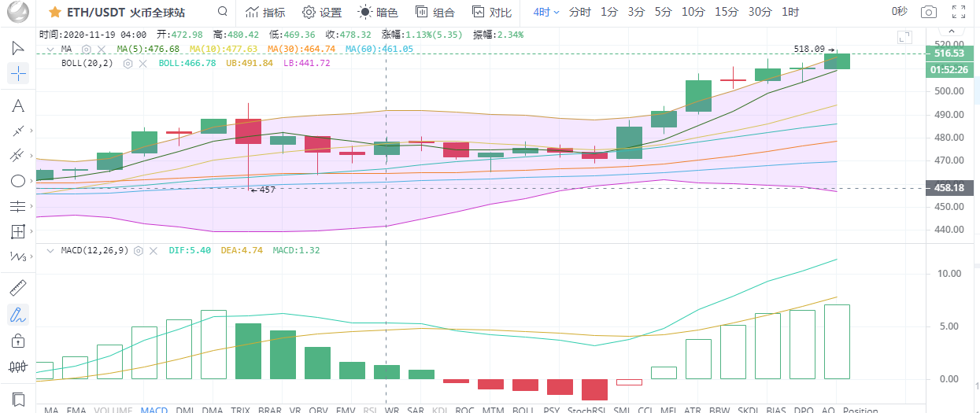The image size is (980, 413).
Task: Switch bottom indicator to MA
Action: coord(51,410)
